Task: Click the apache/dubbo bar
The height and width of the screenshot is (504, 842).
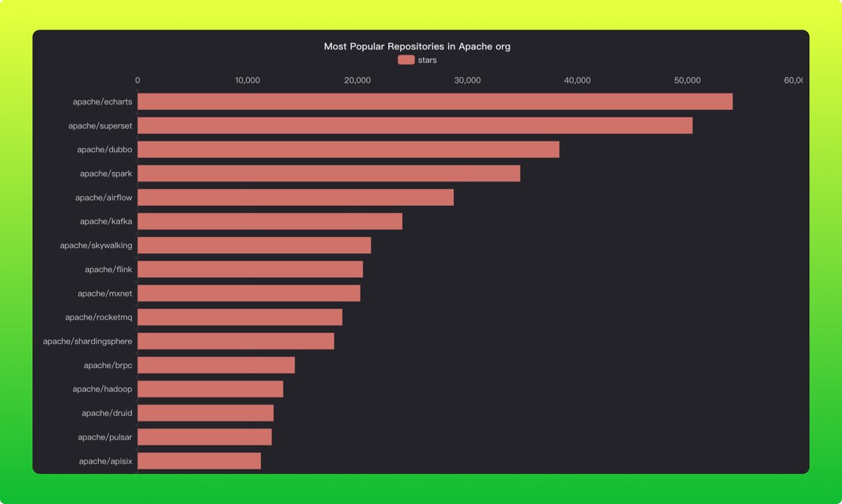Action: click(x=348, y=149)
